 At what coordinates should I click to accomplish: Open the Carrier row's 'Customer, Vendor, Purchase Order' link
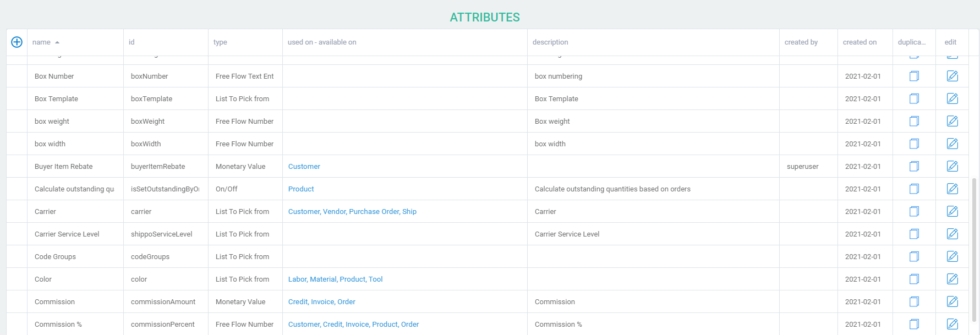point(352,211)
